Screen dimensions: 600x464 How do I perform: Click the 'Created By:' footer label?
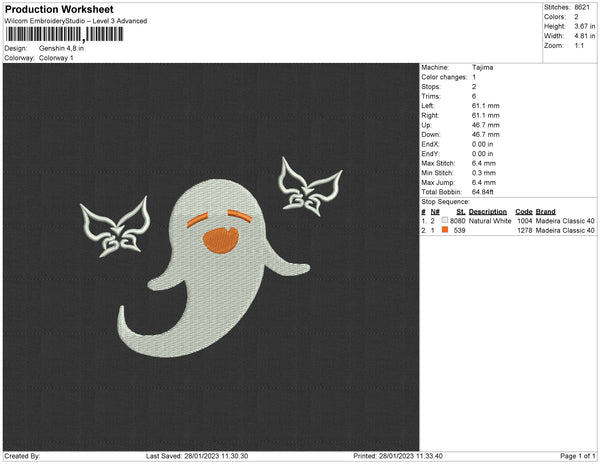[22, 456]
